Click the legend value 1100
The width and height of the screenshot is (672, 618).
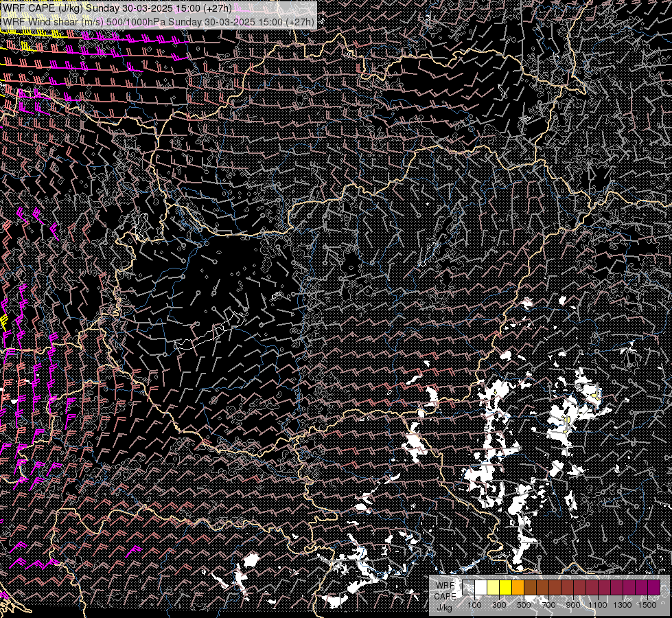click(x=598, y=605)
